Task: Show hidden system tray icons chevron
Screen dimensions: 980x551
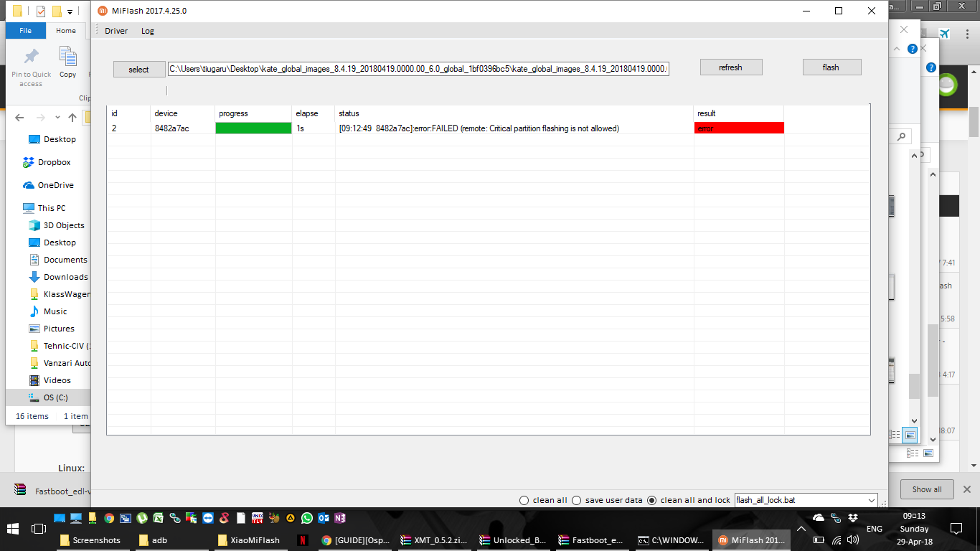Action: tap(801, 529)
